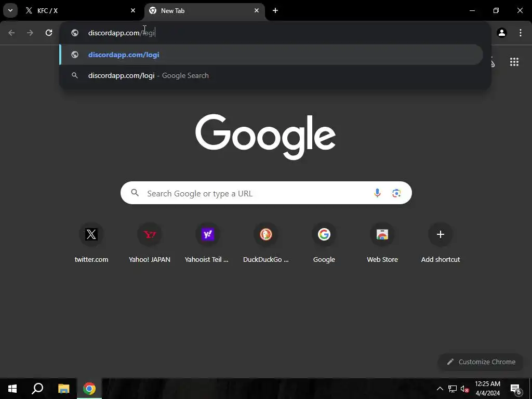The width and height of the screenshot is (532, 399).
Task: Click the Search Google or type a URL box
Action: 266,193
